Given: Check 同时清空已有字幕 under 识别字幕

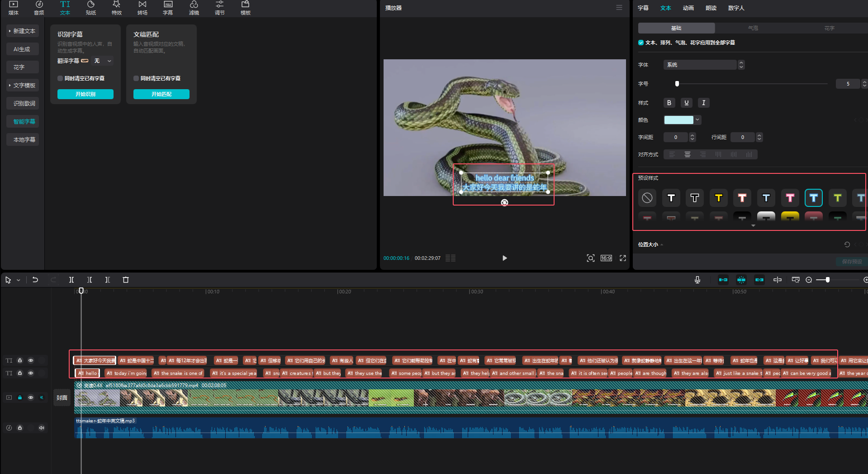Looking at the screenshot, I should (60, 78).
